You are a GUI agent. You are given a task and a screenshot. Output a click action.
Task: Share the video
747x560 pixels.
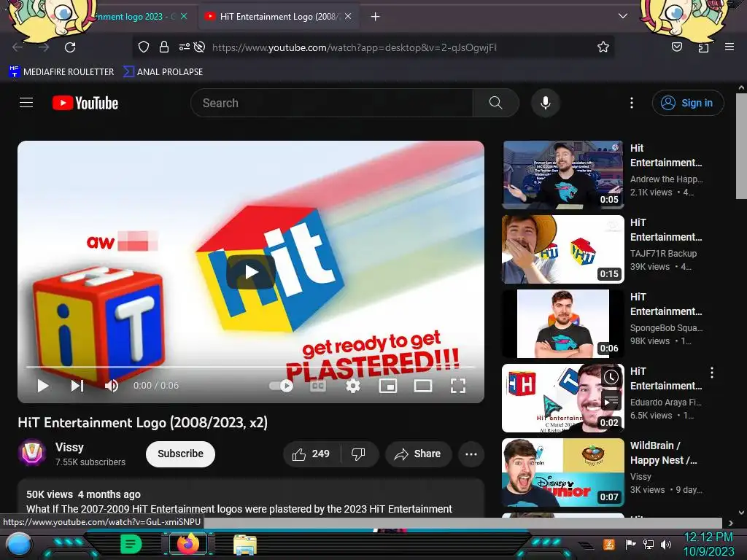pyautogui.click(x=418, y=454)
